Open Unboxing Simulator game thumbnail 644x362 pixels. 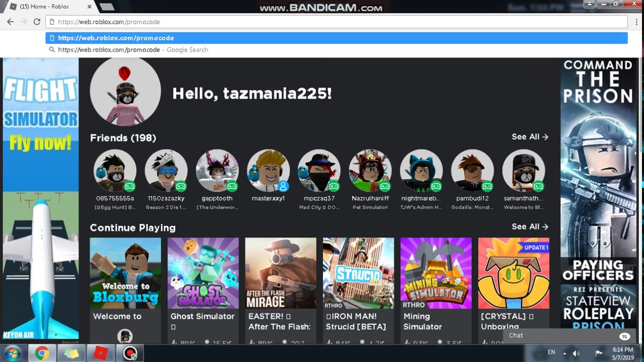514,273
